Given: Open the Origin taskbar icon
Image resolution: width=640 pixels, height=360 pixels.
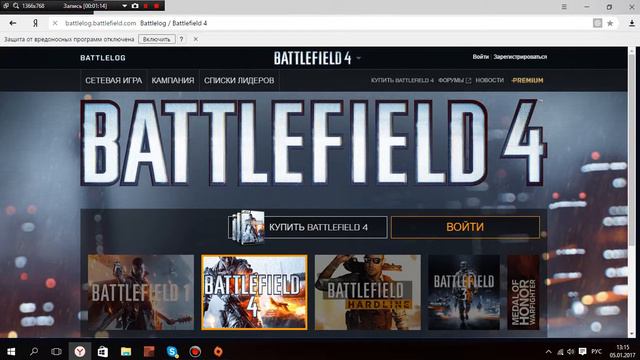Looking at the screenshot, I should point(218,351).
